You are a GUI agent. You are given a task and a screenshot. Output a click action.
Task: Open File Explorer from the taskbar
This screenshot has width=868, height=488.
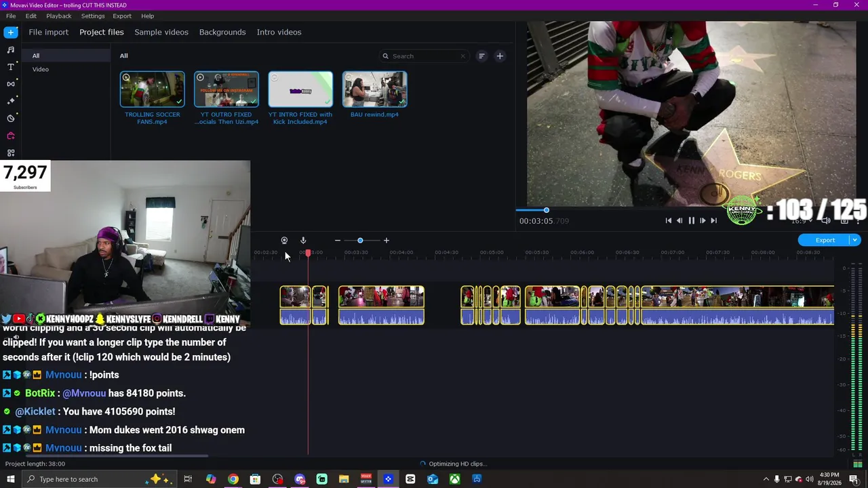[x=344, y=479]
